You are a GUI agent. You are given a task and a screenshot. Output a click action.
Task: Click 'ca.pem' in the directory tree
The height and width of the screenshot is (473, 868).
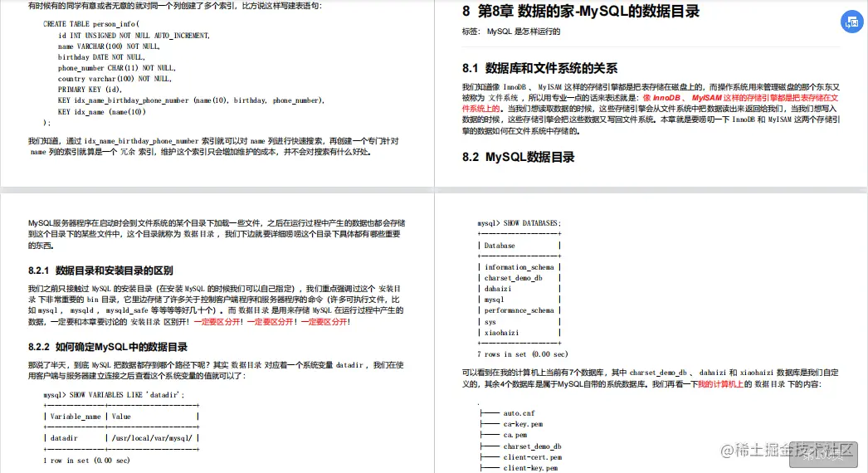click(514, 436)
